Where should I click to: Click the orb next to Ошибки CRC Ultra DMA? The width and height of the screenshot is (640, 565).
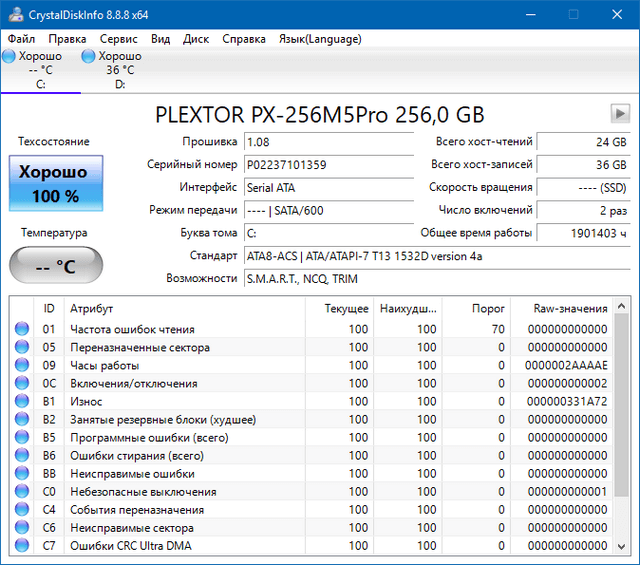click(22, 546)
